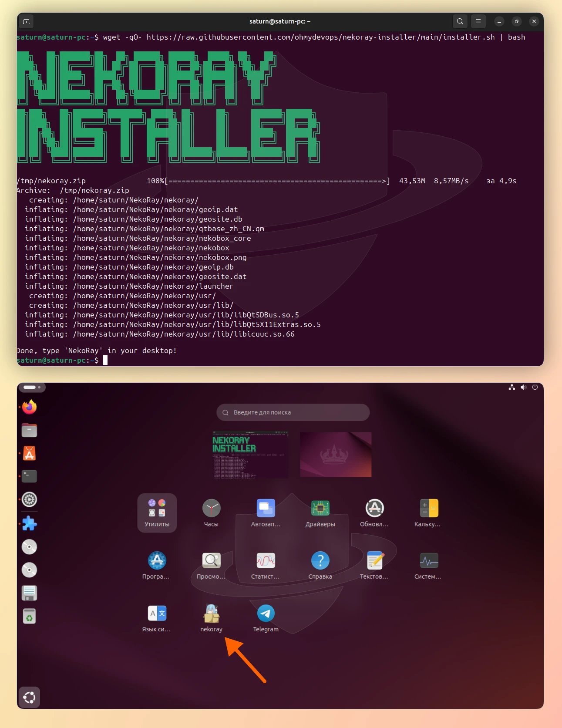This screenshot has height=728, width=562.
Task: Open the system power menu
Action: (x=535, y=387)
